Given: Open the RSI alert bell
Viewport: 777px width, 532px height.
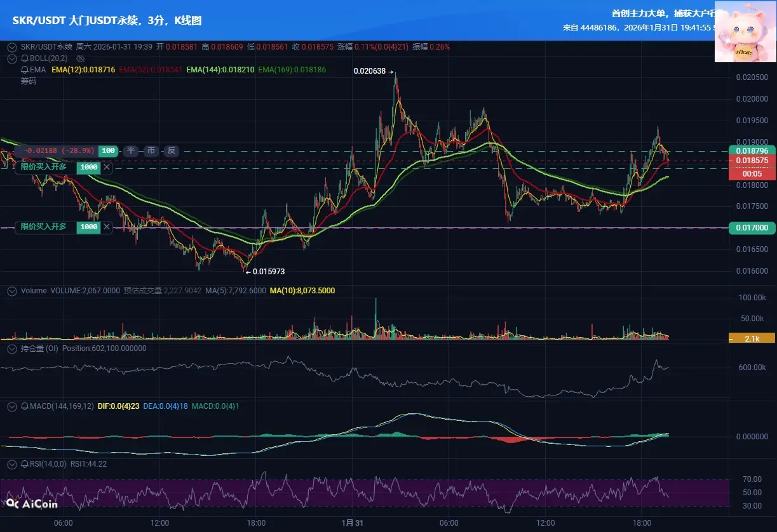Looking at the screenshot, I should pos(24,464).
